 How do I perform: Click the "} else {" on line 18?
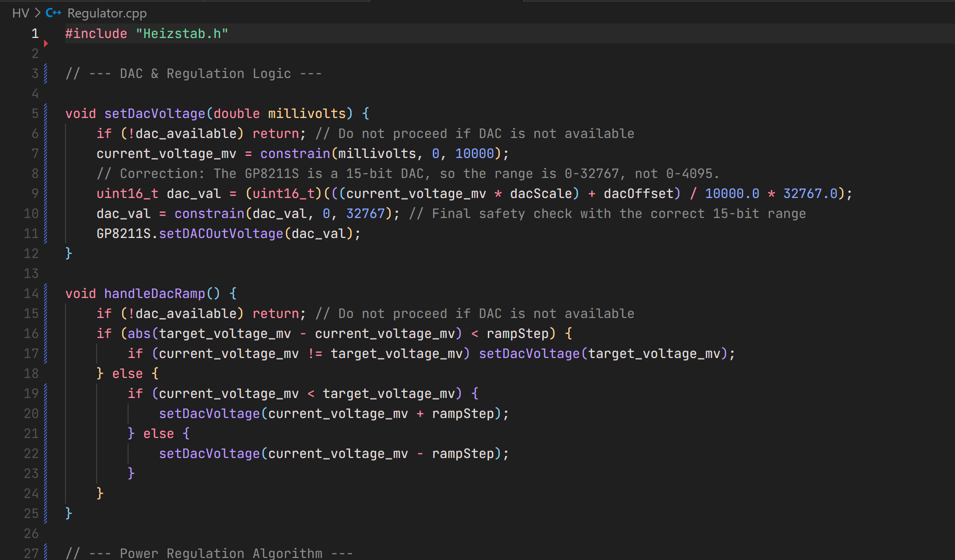click(x=128, y=373)
